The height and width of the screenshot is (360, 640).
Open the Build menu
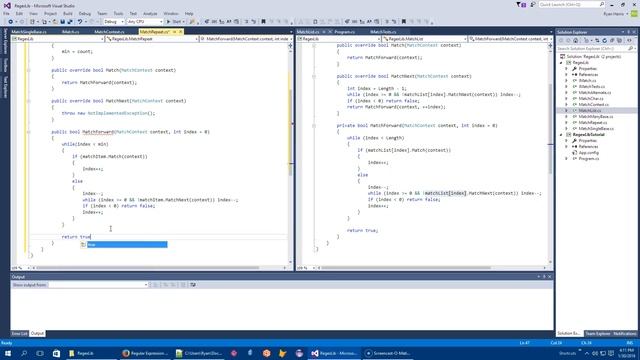(x=68, y=13)
